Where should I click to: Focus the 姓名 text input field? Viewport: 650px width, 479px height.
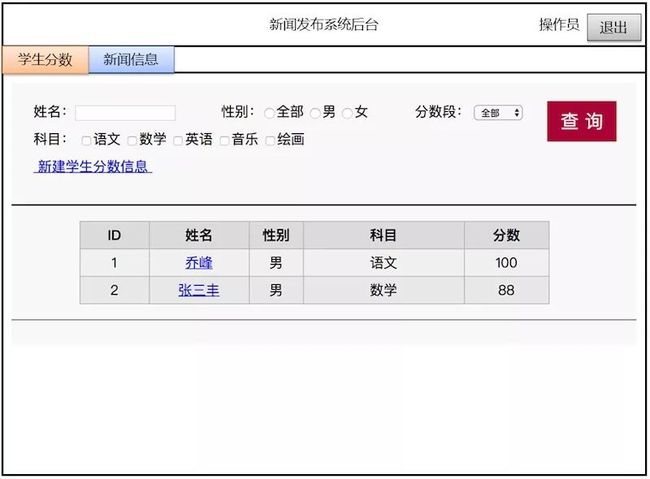click(x=125, y=112)
